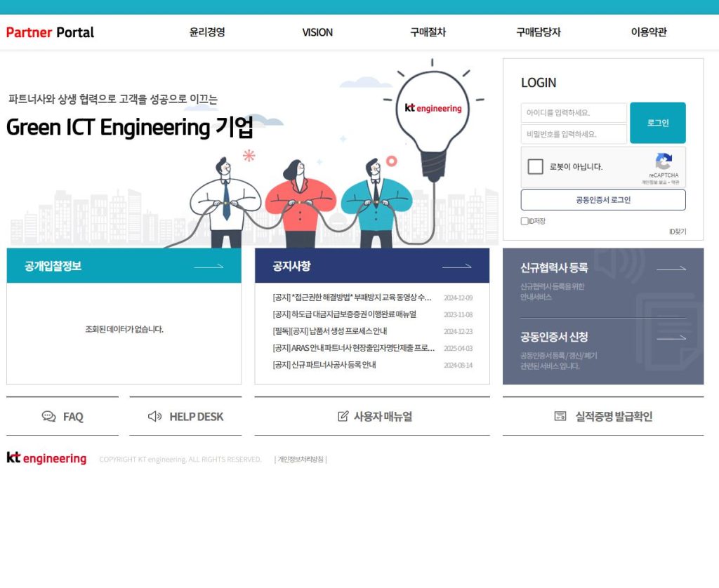719x588 pixels.
Task: Click the 실적증명 발급확인 certificate icon
Action: (x=560, y=417)
